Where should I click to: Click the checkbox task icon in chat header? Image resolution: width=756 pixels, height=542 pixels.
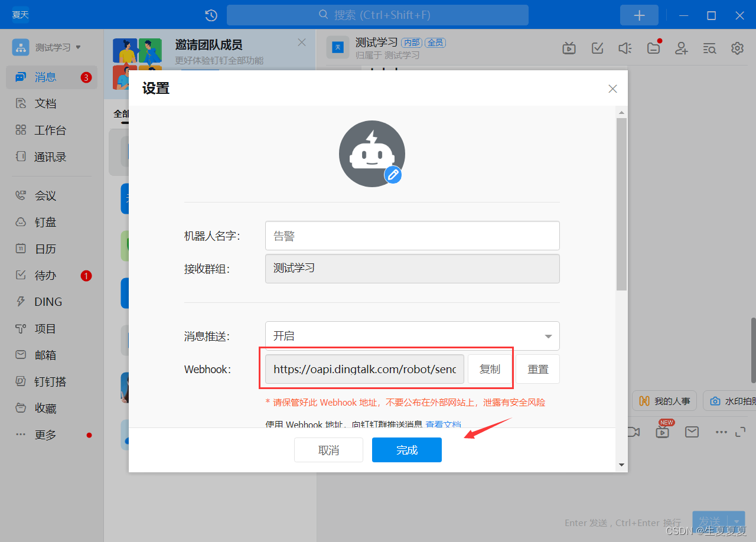coord(597,48)
